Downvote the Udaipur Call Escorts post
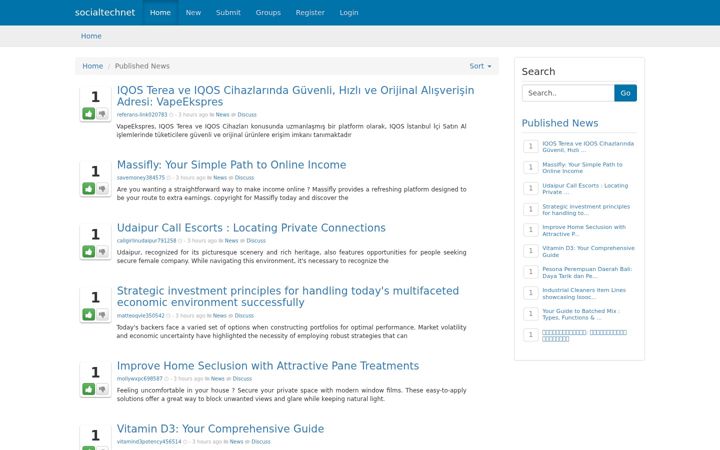Screen dimensions: 720x450 (102, 251)
